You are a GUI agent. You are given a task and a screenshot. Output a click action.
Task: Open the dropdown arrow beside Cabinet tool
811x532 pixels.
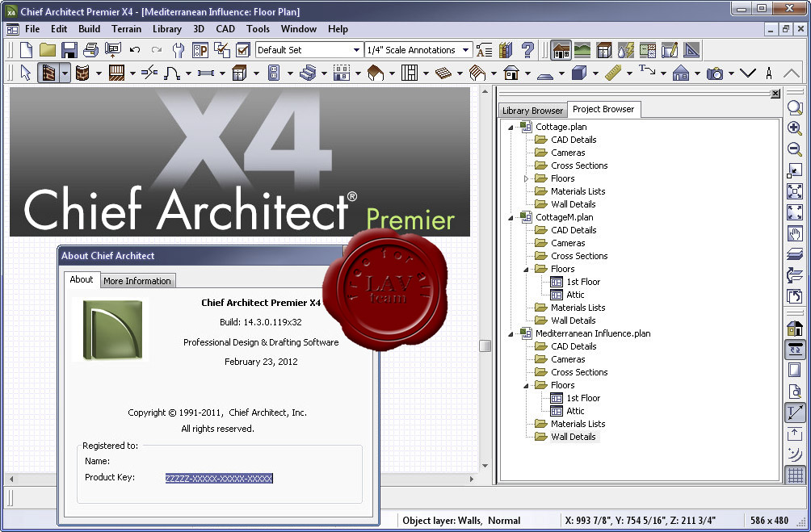(x=256, y=73)
